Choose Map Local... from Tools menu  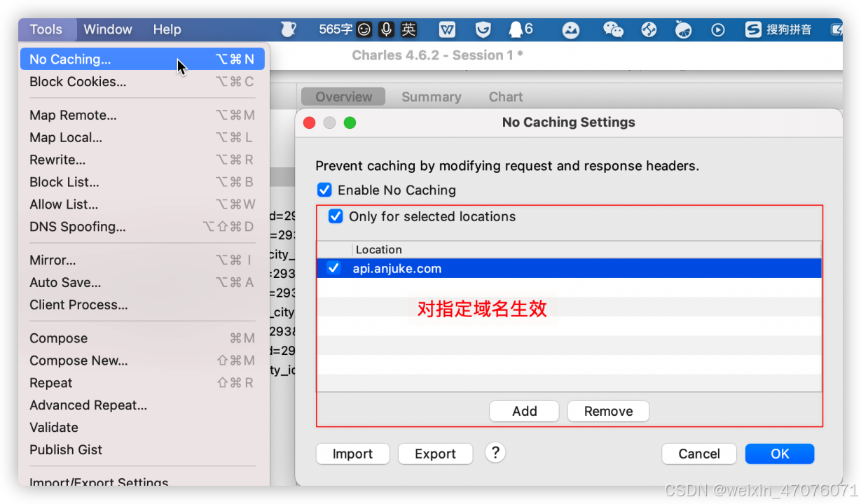(x=142, y=138)
